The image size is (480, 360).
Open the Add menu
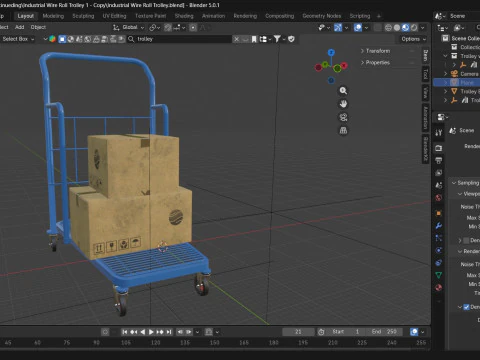coord(20,27)
